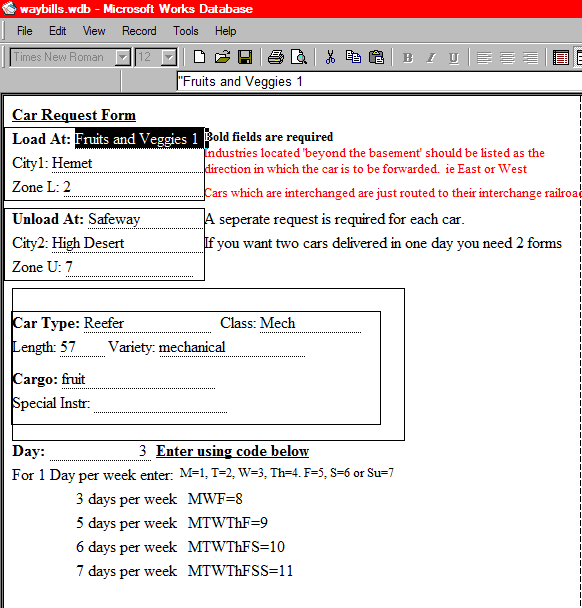This screenshot has width=582, height=608.
Task: Open a file with the folder icon
Action: (x=223, y=57)
